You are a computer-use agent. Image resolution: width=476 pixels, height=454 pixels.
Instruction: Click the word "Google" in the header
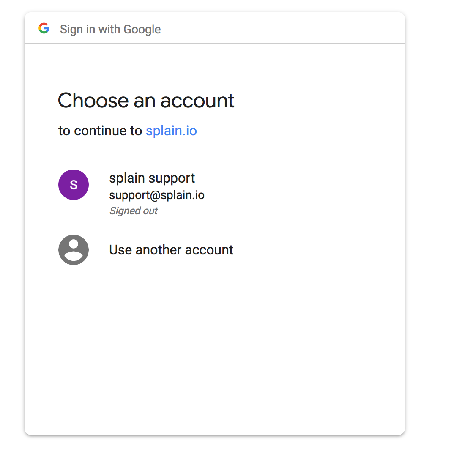[x=142, y=29]
